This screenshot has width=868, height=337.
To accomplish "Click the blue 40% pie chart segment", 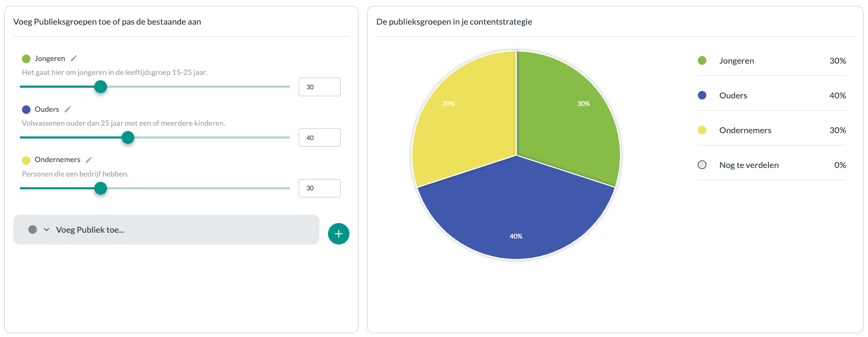I will click(516, 219).
